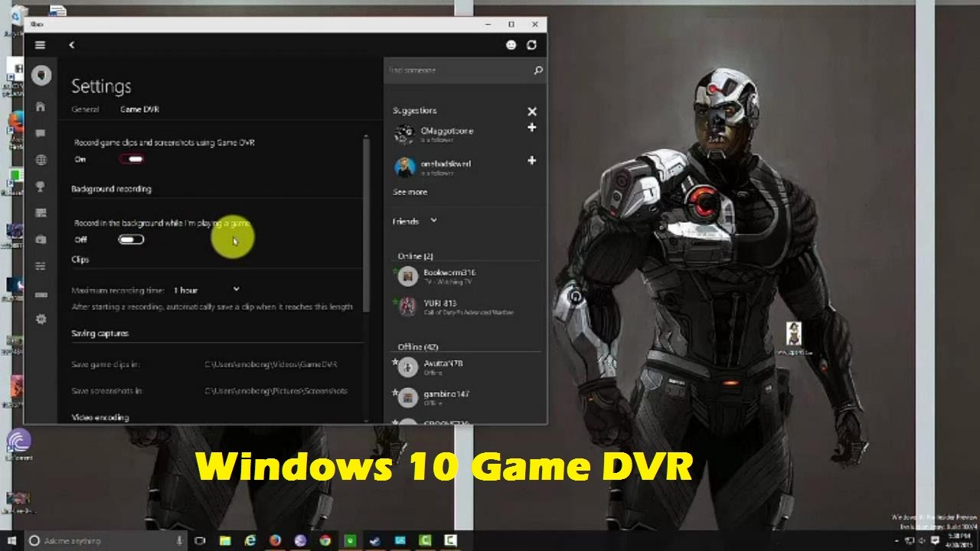The height and width of the screenshot is (551, 980).
Task: Open the Store bag icon in the sidebar
Action: click(41, 240)
